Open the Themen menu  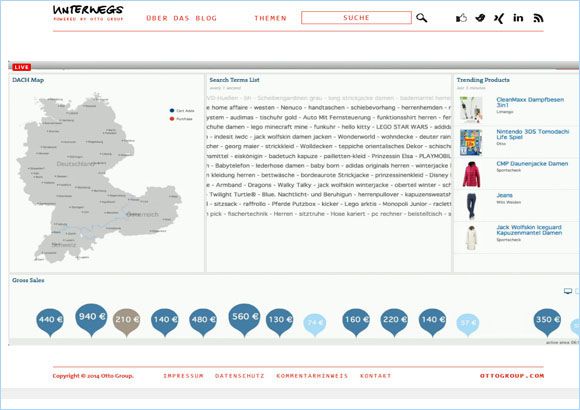click(x=270, y=18)
